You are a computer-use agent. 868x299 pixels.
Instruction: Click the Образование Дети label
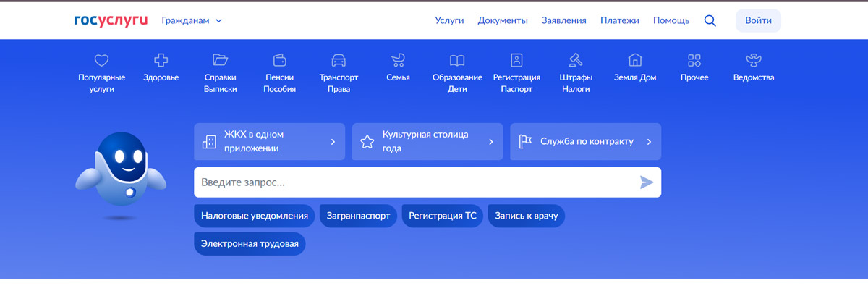[x=457, y=83]
